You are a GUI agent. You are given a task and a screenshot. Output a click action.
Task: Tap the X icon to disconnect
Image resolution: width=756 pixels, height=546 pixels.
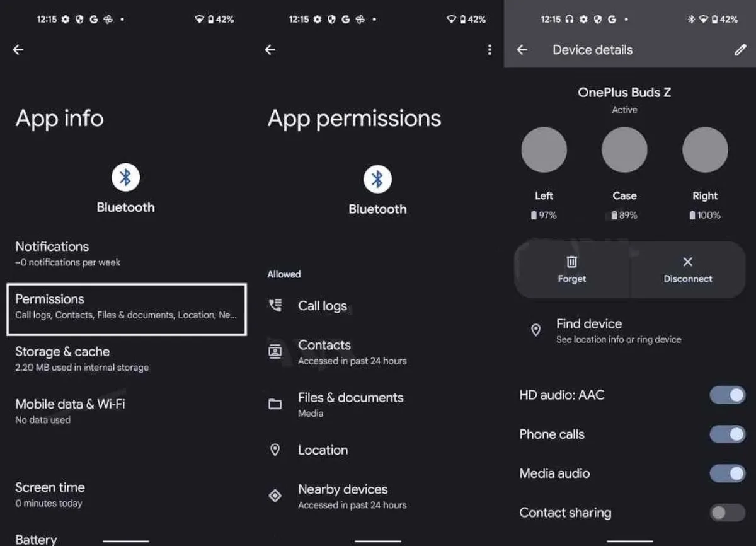pos(688,262)
